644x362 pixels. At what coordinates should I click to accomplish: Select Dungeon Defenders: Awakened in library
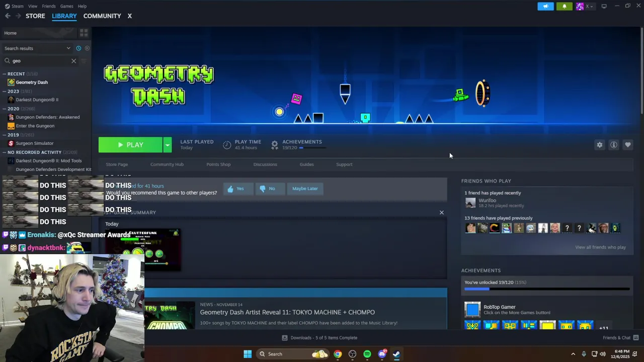click(47, 117)
